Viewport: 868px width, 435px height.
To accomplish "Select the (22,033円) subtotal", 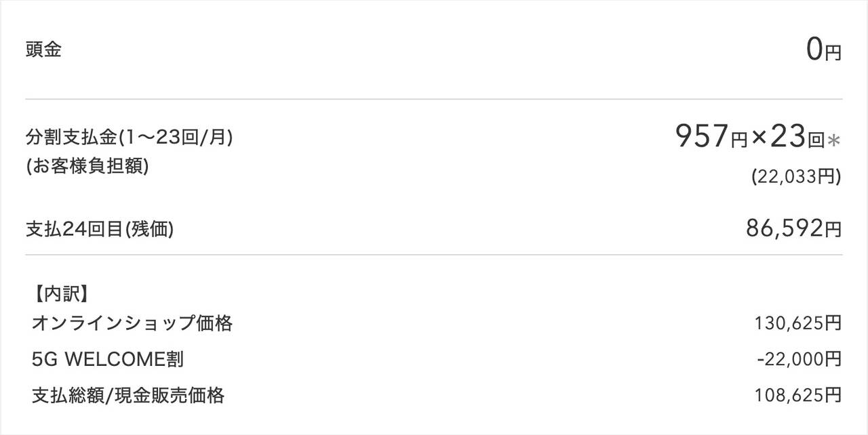I will point(796,177).
